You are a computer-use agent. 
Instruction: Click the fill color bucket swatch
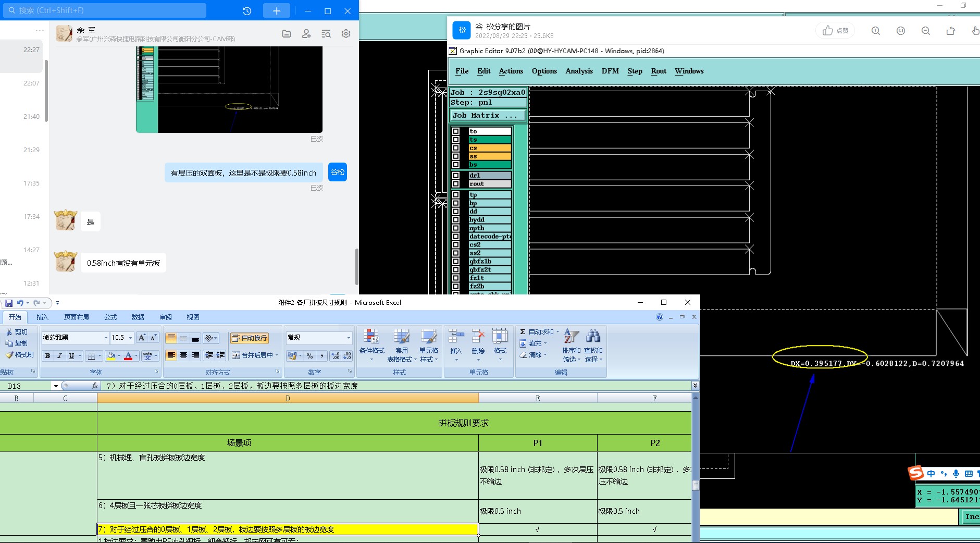tap(111, 356)
